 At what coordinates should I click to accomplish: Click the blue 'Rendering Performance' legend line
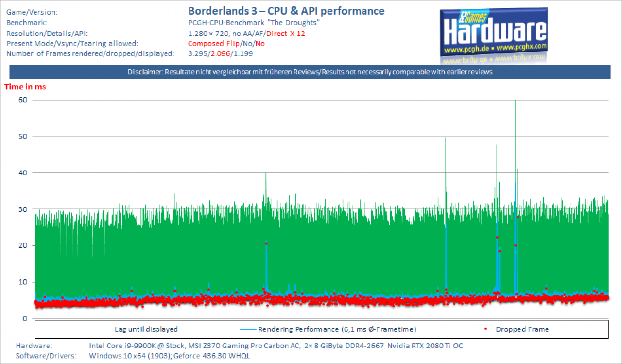click(x=248, y=329)
